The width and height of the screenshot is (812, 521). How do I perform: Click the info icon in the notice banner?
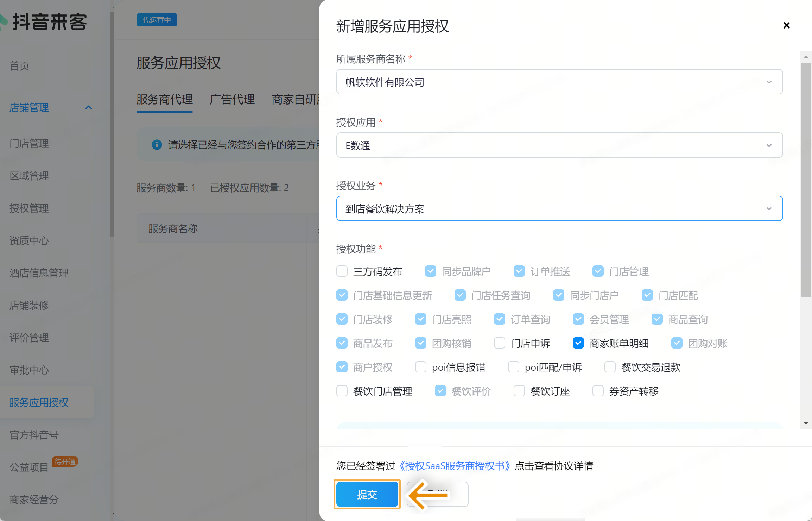(x=157, y=145)
